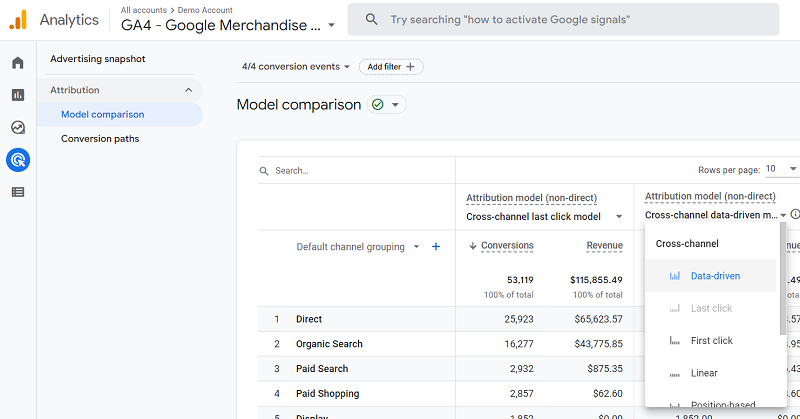This screenshot has width=800, height=419.
Task: Click the 25,923 conversions value
Action: click(519, 319)
